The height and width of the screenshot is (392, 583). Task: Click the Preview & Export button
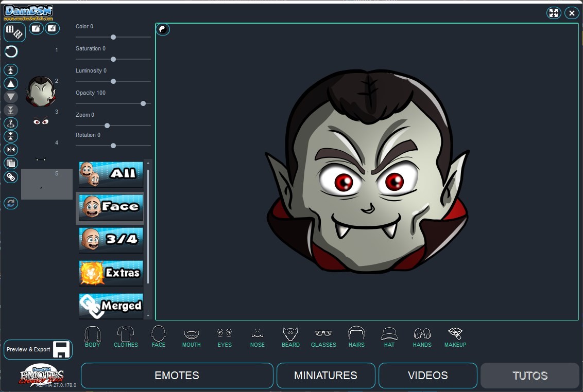tap(38, 349)
